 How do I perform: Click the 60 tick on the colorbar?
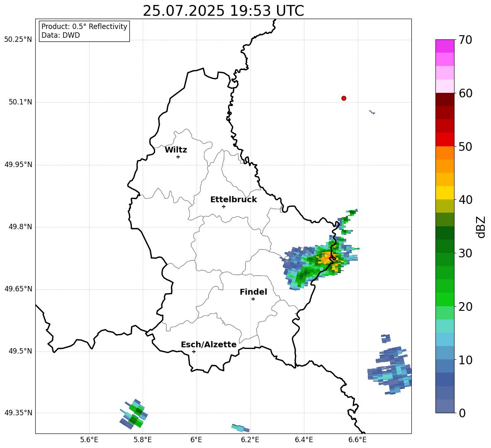(465, 93)
